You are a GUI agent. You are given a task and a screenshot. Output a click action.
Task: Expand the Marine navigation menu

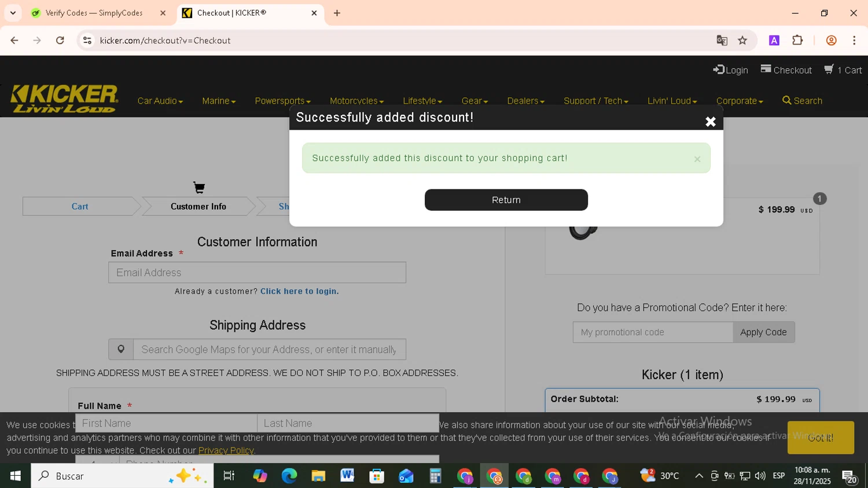pyautogui.click(x=219, y=101)
